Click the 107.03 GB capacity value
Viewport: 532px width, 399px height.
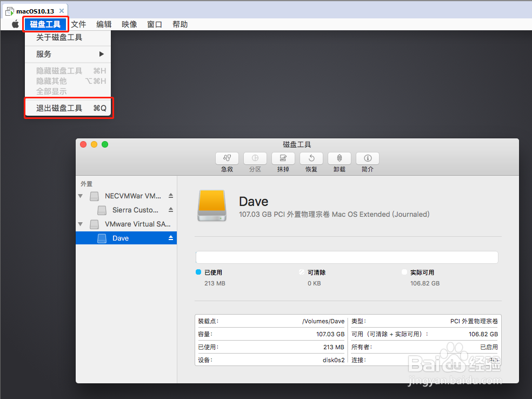click(x=330, y=334)
